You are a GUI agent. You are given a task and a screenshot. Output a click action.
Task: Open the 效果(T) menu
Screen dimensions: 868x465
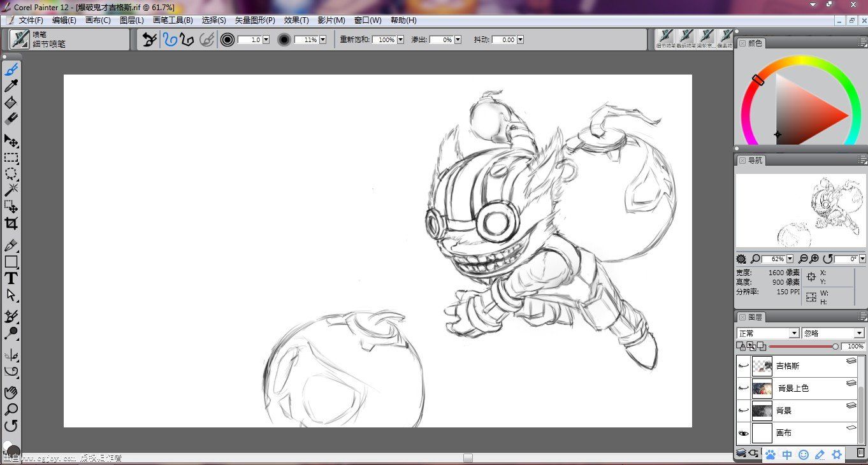click(296, 20)
